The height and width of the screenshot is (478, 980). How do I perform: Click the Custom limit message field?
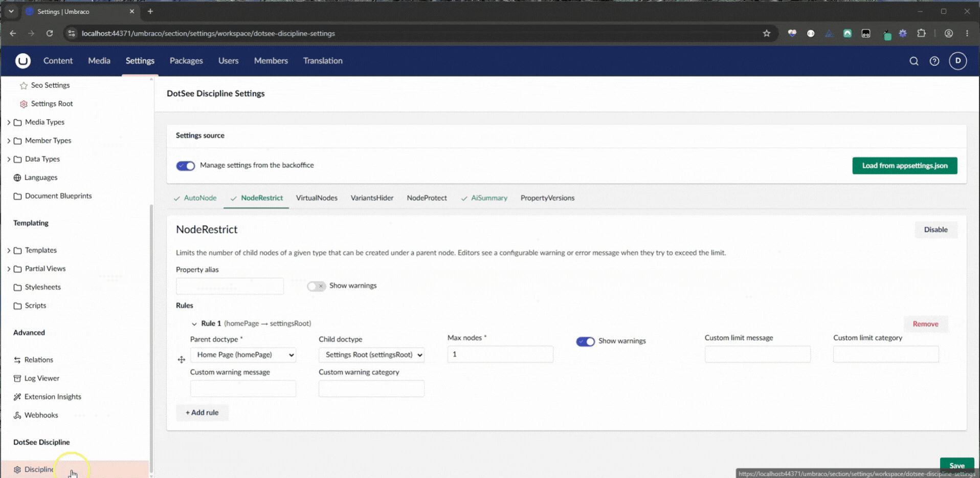[758, 354]
